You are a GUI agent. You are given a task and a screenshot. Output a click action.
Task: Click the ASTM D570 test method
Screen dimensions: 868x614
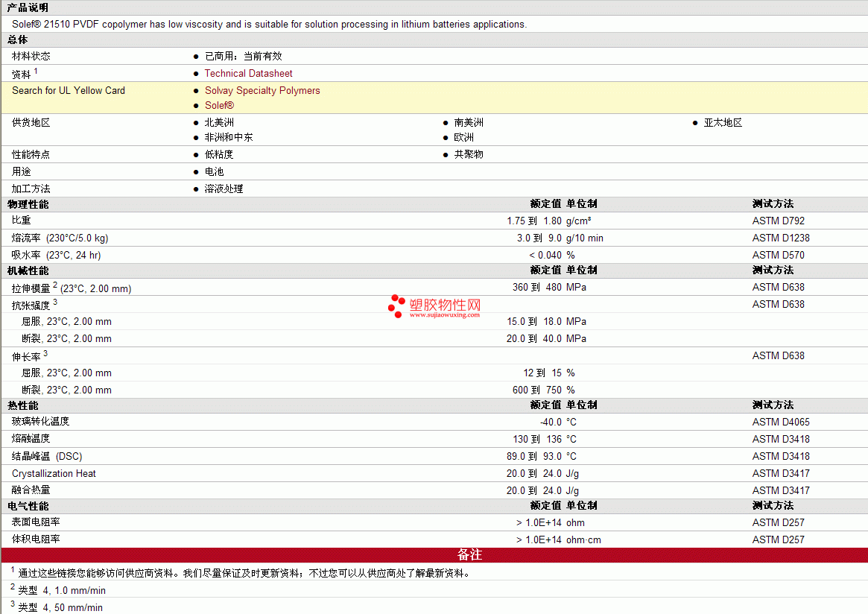[779, 256]
